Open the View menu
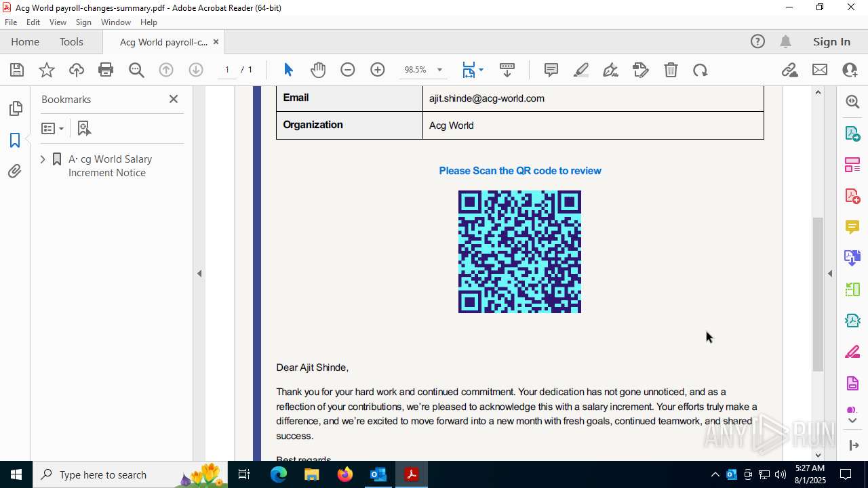The height and width of the screenshot is (488, 868). (x=58, y=22)
